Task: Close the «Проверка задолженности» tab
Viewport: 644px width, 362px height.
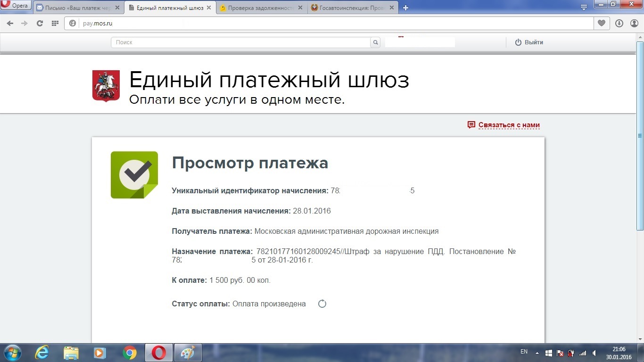Action: pos(300,8)
